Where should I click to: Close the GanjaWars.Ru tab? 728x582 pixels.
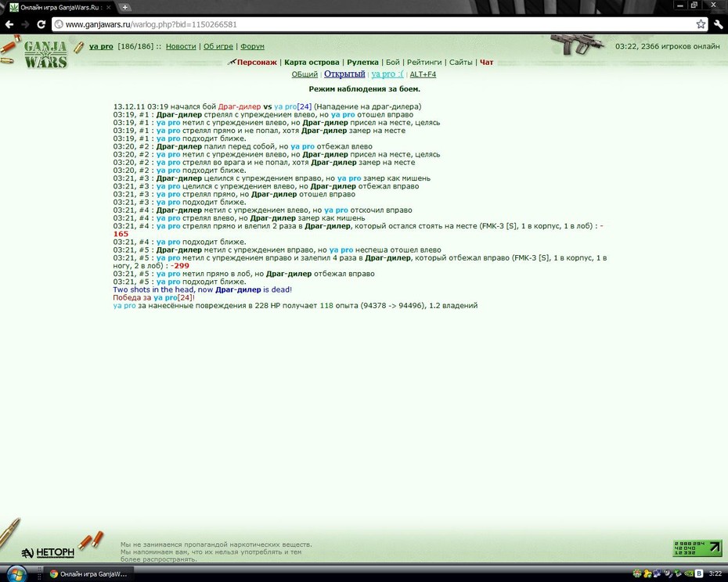click(x=108, y=7)
